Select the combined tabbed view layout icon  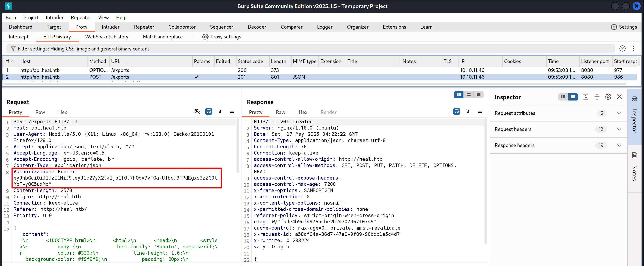pos(478,95)
